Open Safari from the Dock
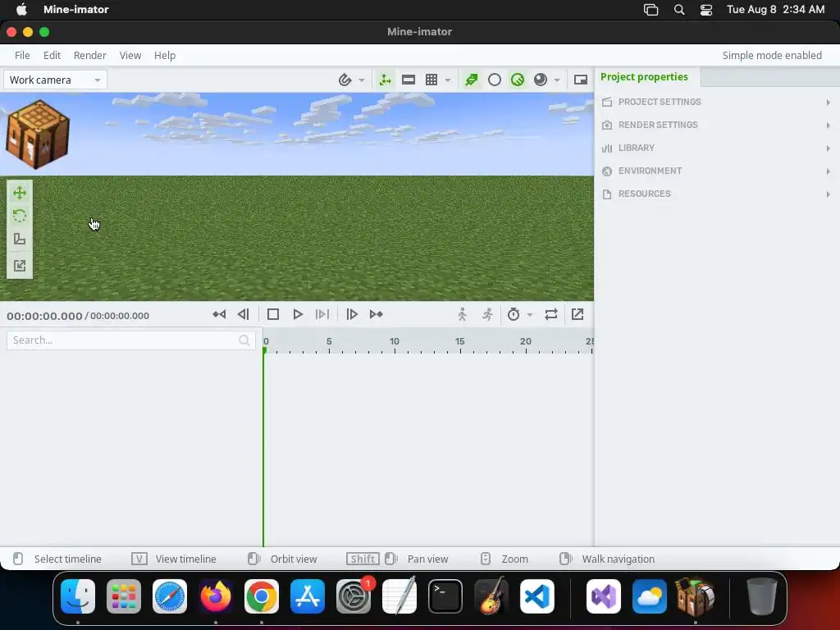 170,596
